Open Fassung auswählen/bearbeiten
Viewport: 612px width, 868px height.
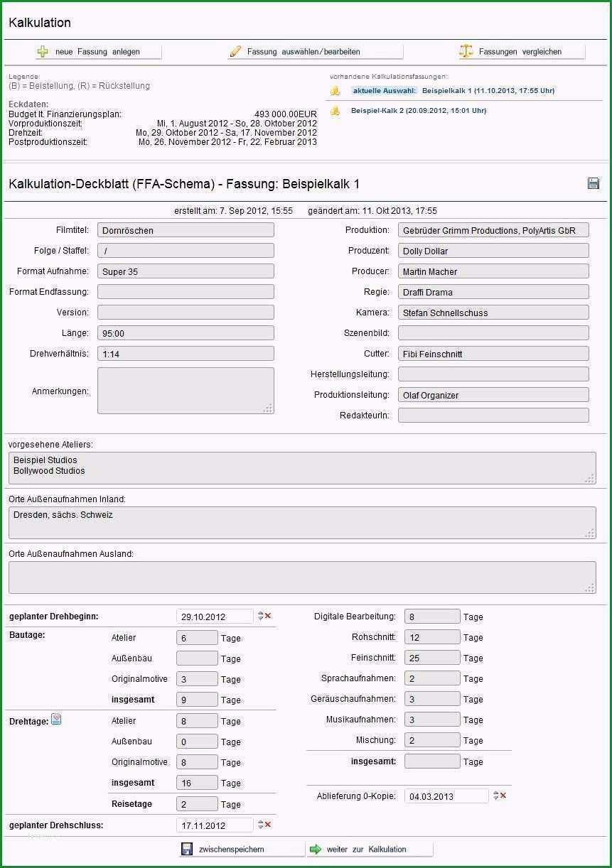tap(315, 51)
